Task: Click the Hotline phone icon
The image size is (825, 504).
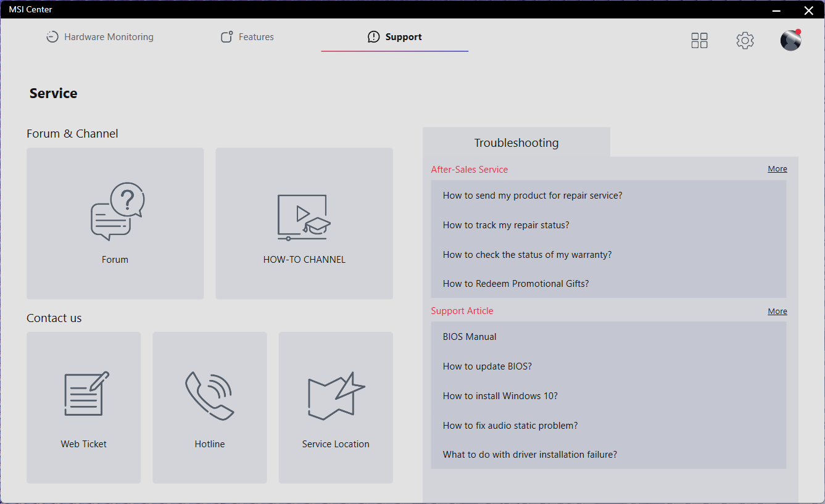Action: click(x=210, y=395)
